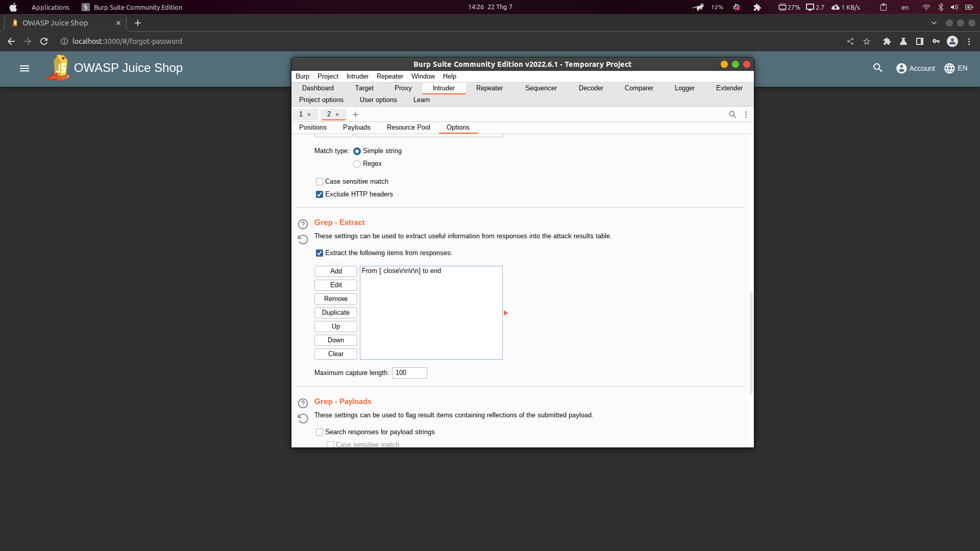The height and width of the screenshot is (551, 980).
Task: Click Add extract item button
Action: point(336,271)
